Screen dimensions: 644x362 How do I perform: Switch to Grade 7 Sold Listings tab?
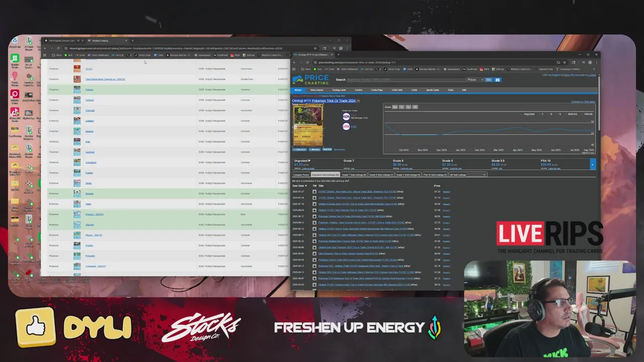coord(354,174)
